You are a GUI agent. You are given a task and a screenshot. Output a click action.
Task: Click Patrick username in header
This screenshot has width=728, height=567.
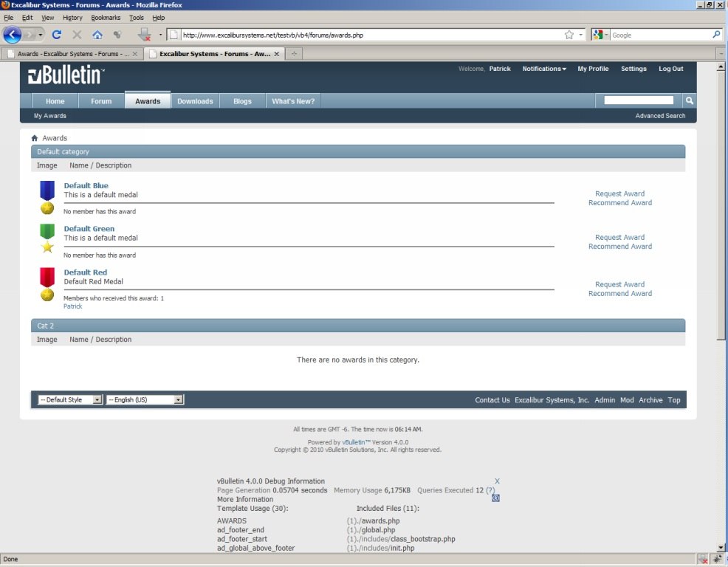coord(500,69)
